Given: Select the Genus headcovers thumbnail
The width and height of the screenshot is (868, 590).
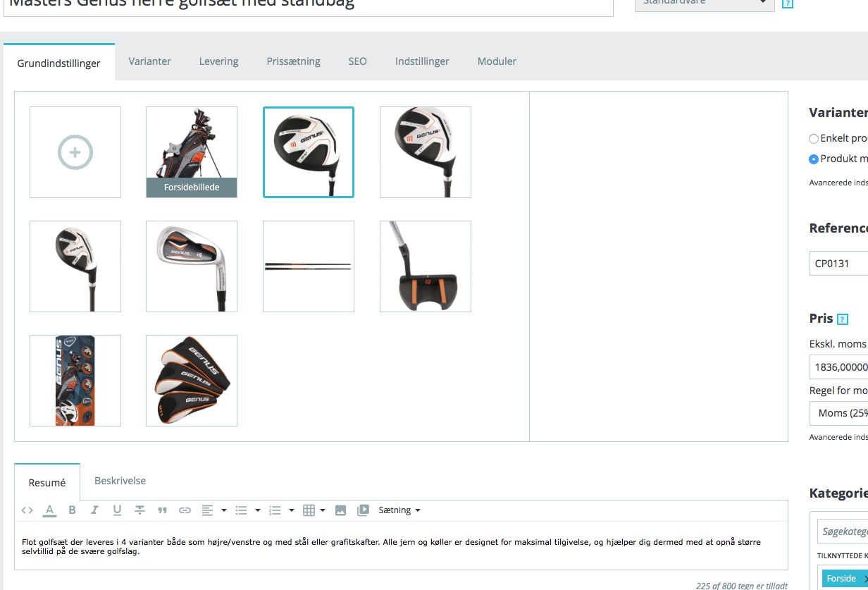Looking at the screenshot, I should [192, 381].
